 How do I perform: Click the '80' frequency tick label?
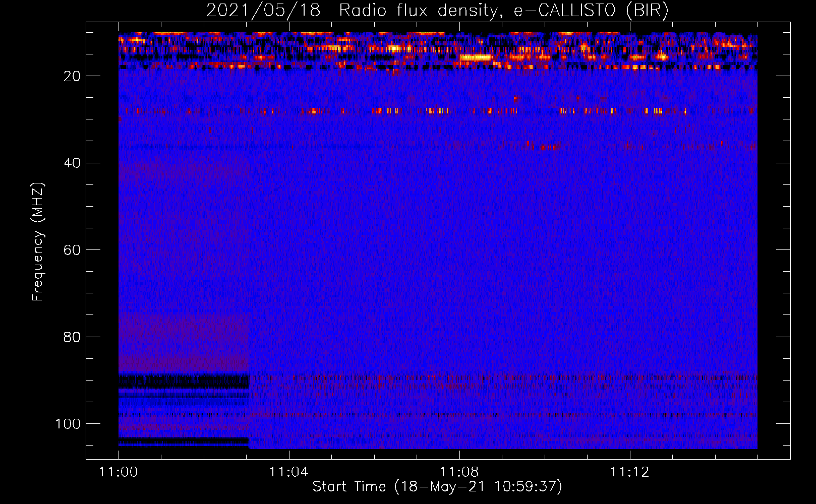click(x=73, y=337)
